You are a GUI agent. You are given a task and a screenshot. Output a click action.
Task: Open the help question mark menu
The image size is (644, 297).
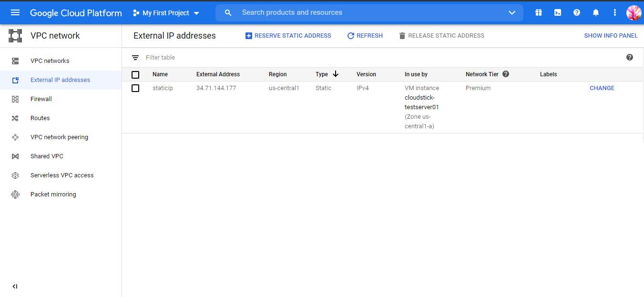pyautogui.click(x=577, y=13)
